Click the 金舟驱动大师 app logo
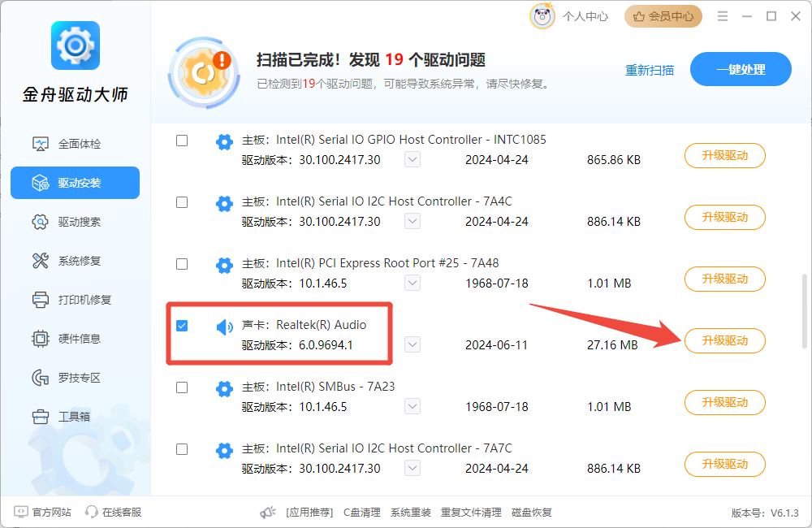This screenshot has height=528, width=812. click(76, 45)
